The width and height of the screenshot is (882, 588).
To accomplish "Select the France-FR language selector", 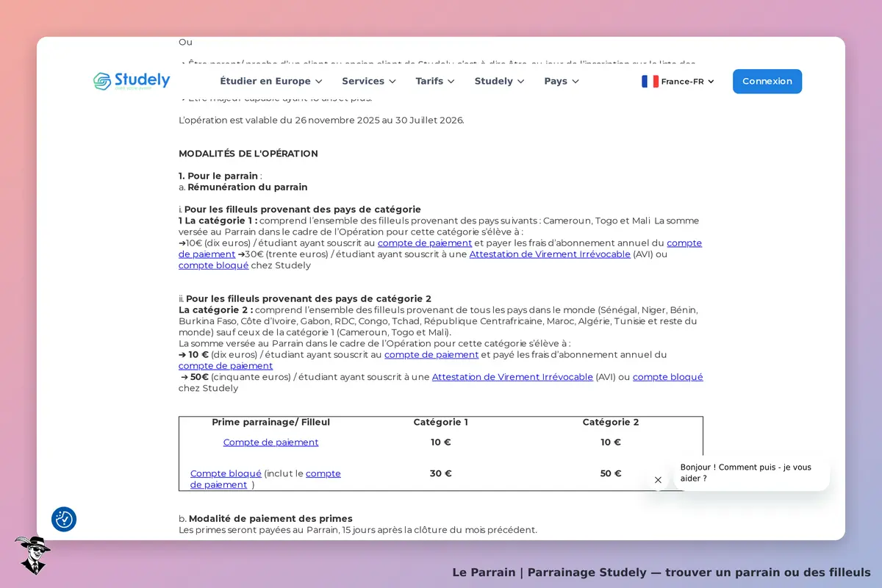I will tap(678, 82).
